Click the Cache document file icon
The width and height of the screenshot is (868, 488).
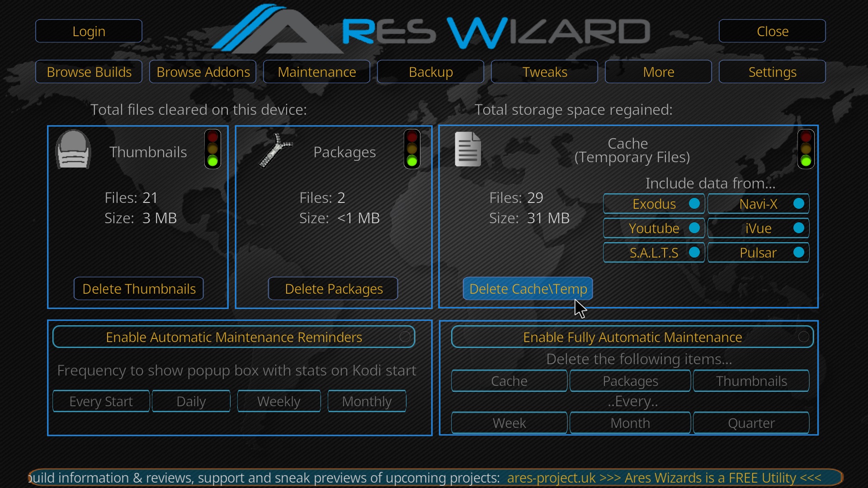pos(468,149)
